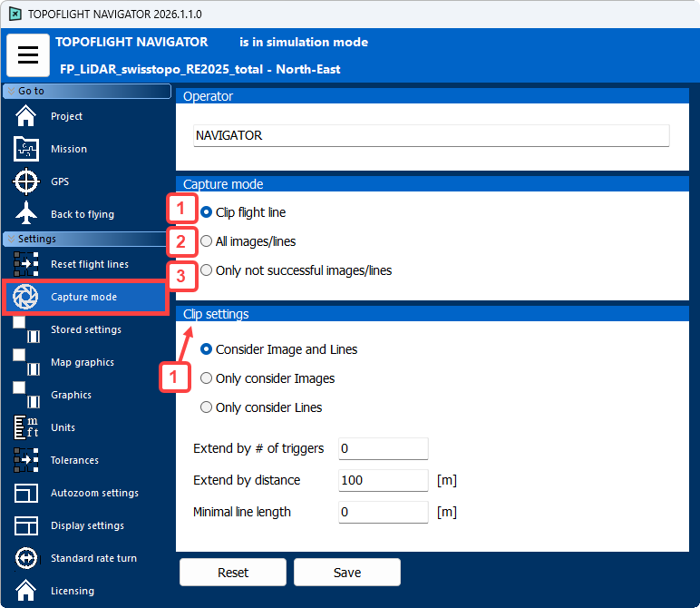Select All images/lines capture mode
700x608 pixels.
(x=207, y=241)
